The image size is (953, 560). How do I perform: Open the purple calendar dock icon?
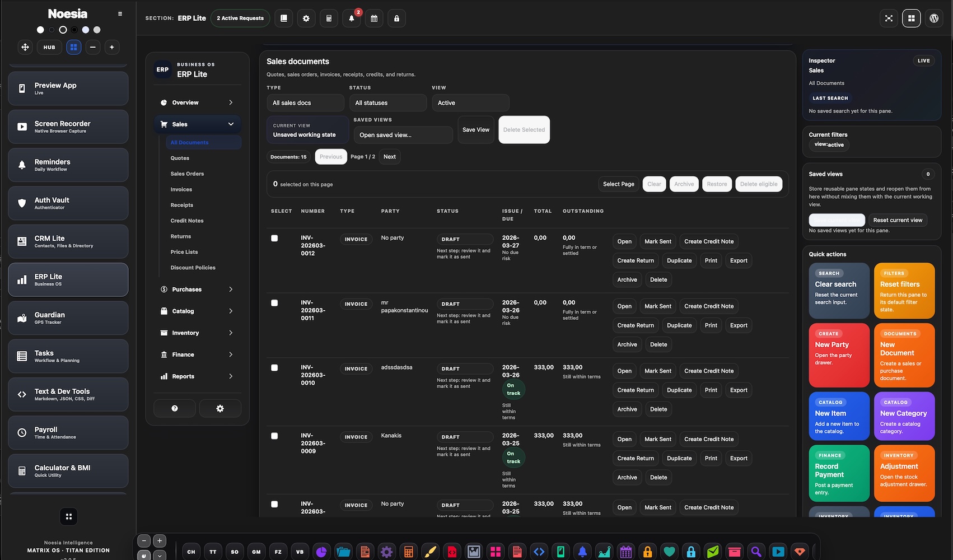[x=626, y=552]
